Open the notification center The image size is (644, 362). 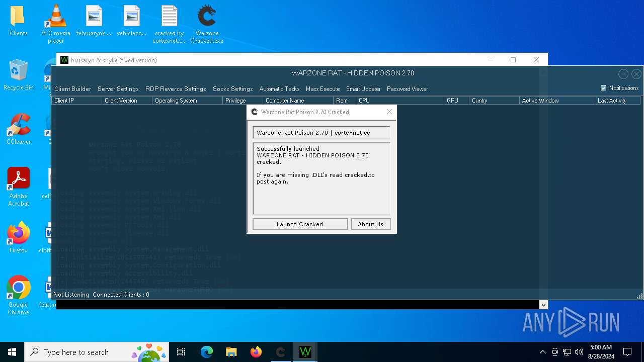pyautogui.click(x=627, y=352)
